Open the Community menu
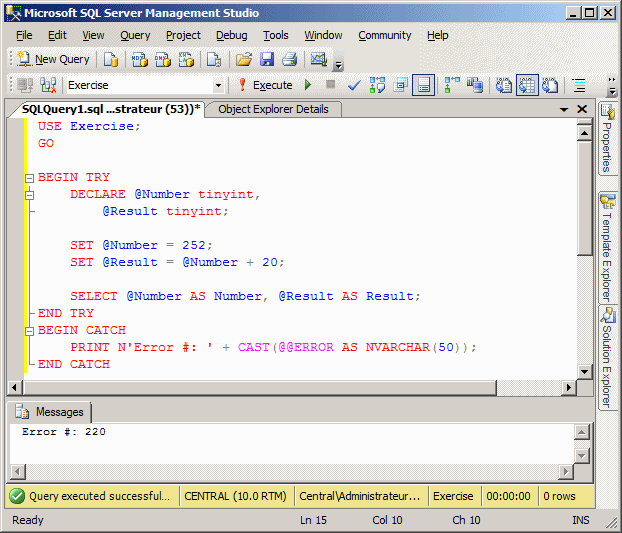The width and height of the screenshot is (622, 533). pos(385,35)
